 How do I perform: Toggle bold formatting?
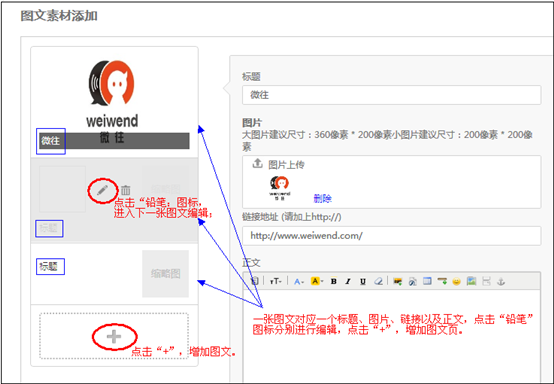pos(333,282)
